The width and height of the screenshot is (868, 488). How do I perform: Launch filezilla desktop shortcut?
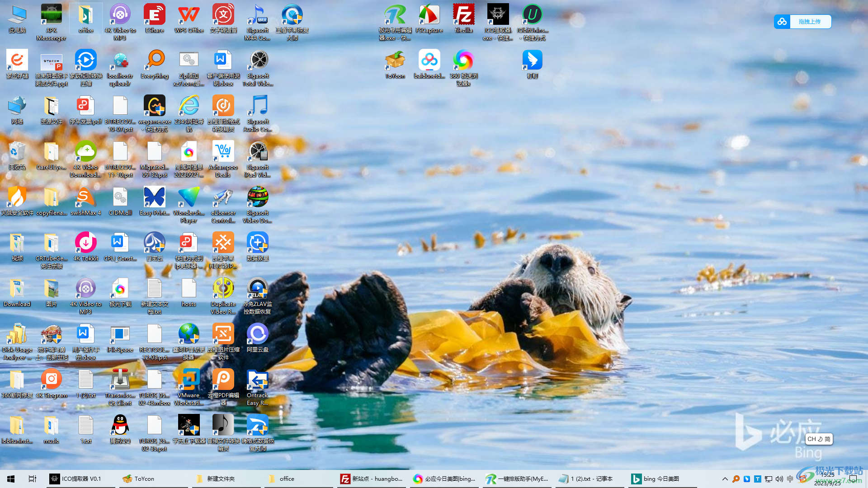pos(463,18)
